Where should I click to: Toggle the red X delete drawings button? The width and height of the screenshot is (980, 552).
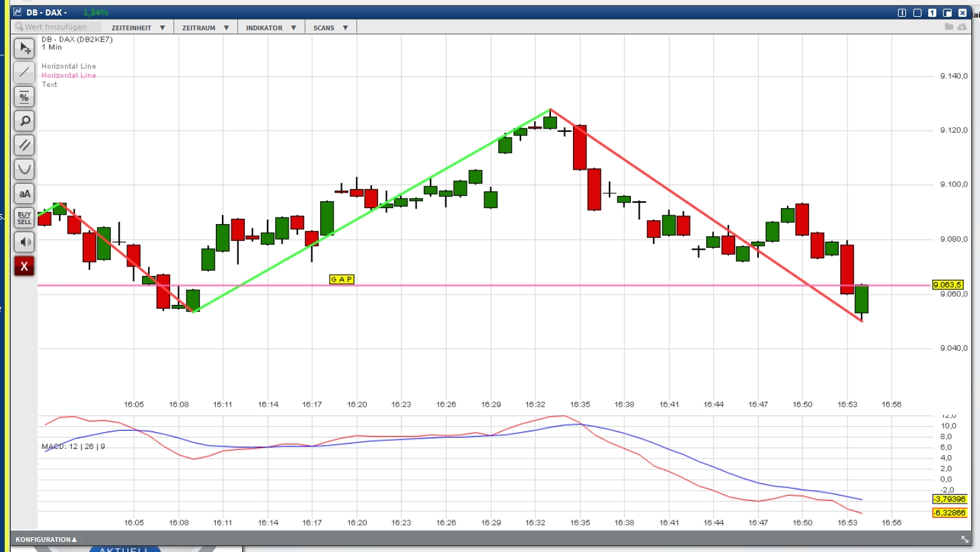coord(24,266)
